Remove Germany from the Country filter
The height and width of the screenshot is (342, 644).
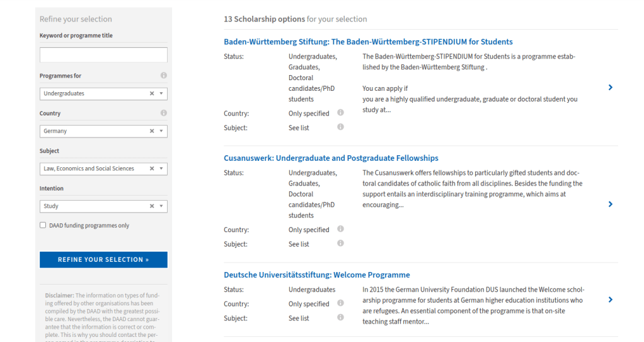tap(152, 131)
